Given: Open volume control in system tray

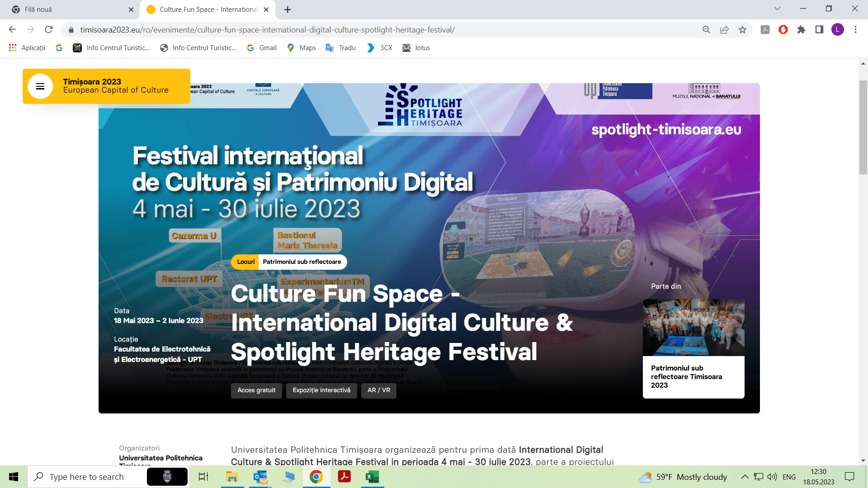Looking at the screenshot, I should click(x=772, y=477).
